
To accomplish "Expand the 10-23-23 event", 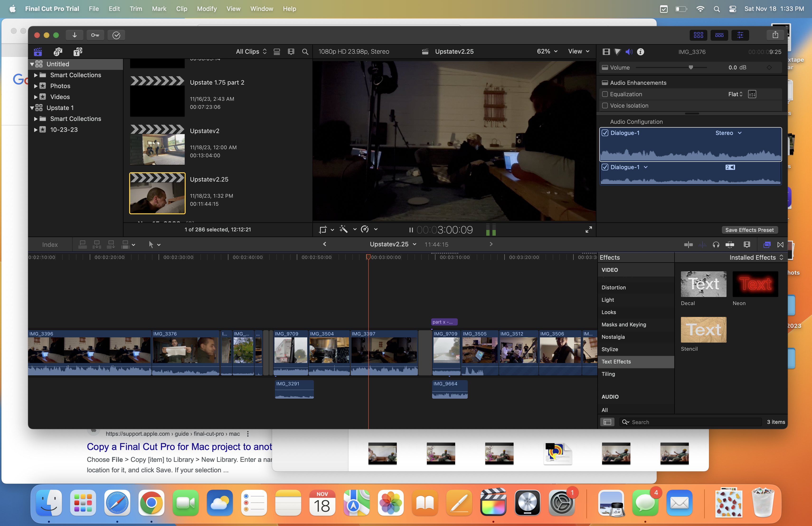I will point(35,130).
